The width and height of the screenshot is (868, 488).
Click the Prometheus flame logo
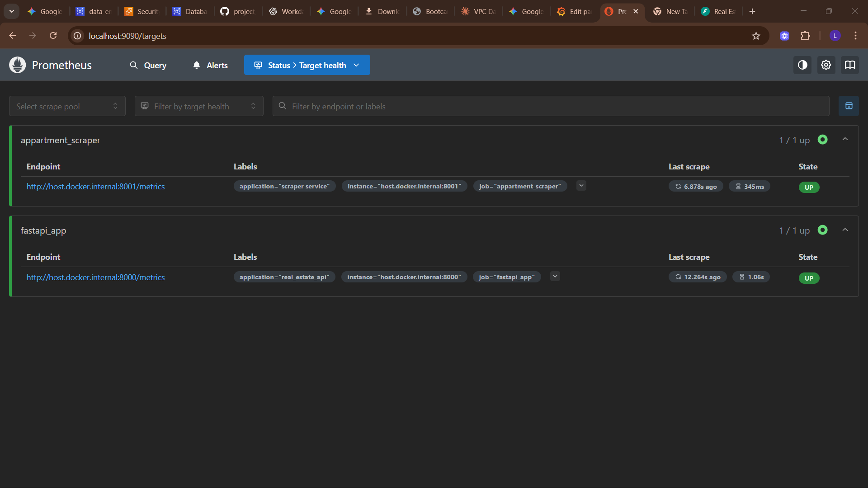(17, 65)
